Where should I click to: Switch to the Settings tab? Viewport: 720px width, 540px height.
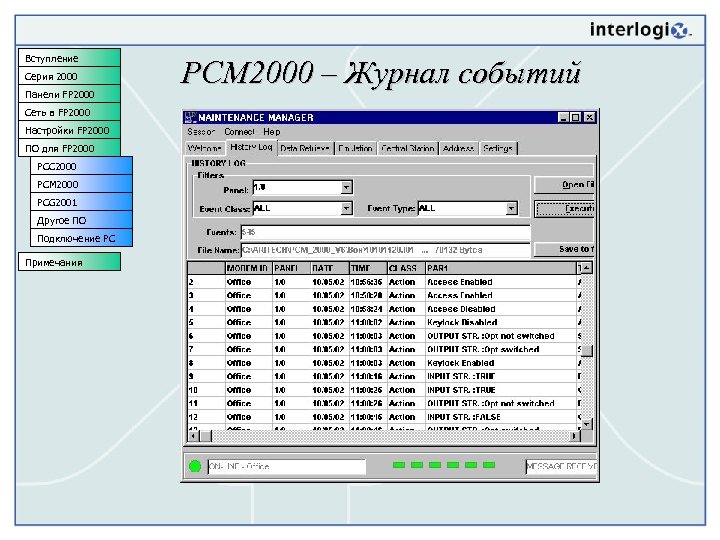pyautogui.click(x=498, y=148)
